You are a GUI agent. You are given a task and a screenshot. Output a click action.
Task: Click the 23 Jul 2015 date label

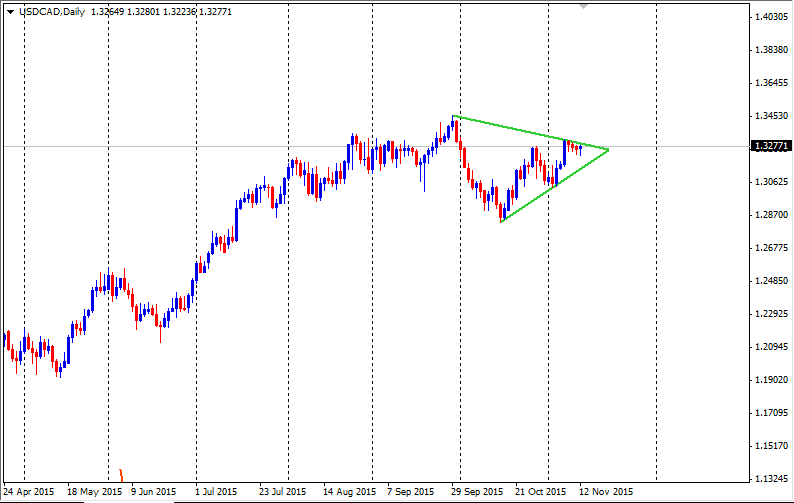pos(283,491)
